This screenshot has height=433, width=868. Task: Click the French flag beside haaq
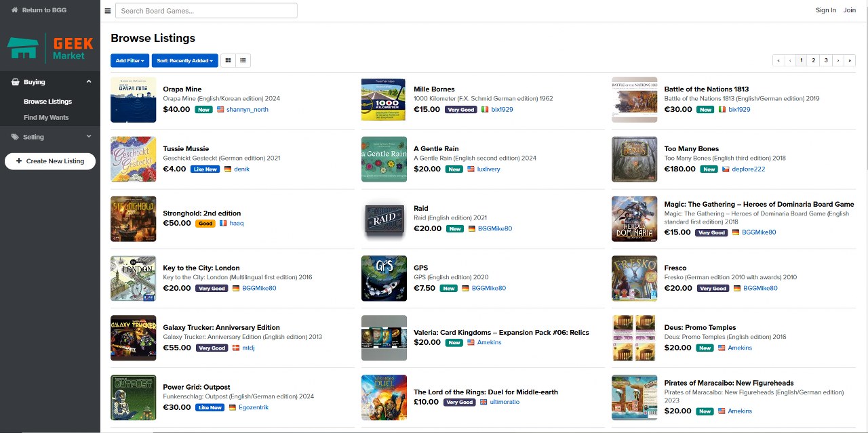point(223,223)
